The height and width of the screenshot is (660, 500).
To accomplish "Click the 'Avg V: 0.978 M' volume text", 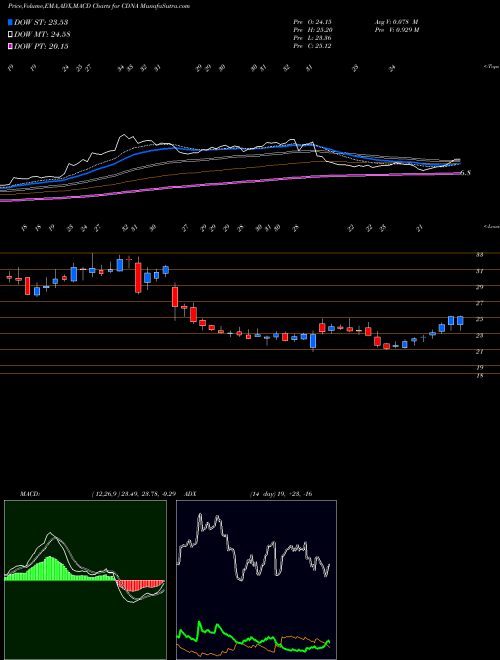I will coord(394,22).
